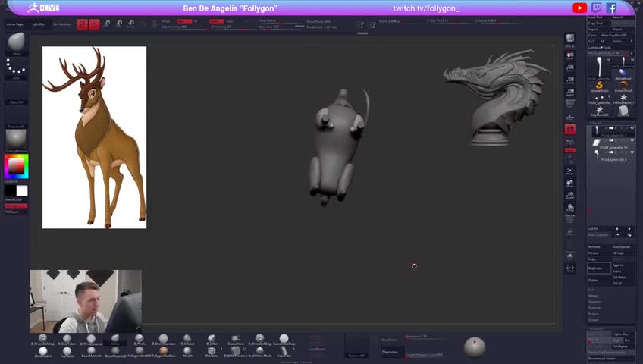The width and height of the screenshot is (643, 364).
Task: Adjust the Draw Size slider
Action: (x=281, y=27)
